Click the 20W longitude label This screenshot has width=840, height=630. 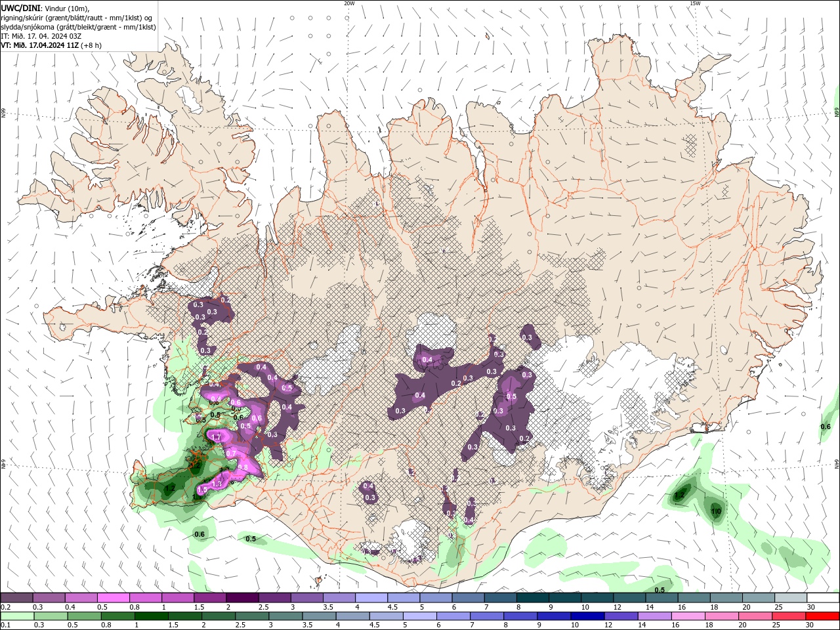[349, 3]
